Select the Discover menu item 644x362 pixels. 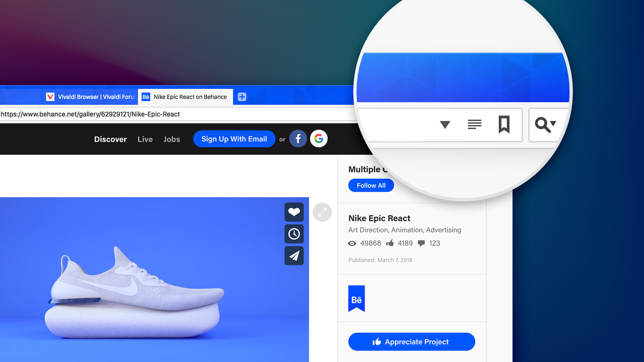click(111, 139)
